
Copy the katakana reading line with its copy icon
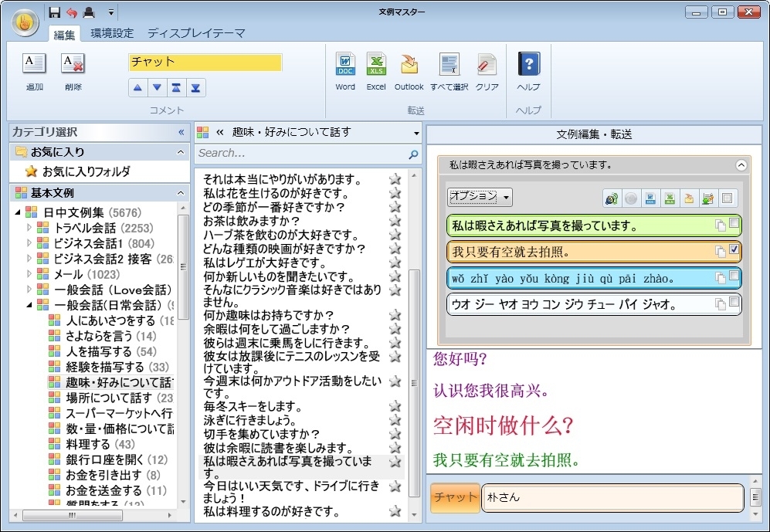[x=721, y=304]
